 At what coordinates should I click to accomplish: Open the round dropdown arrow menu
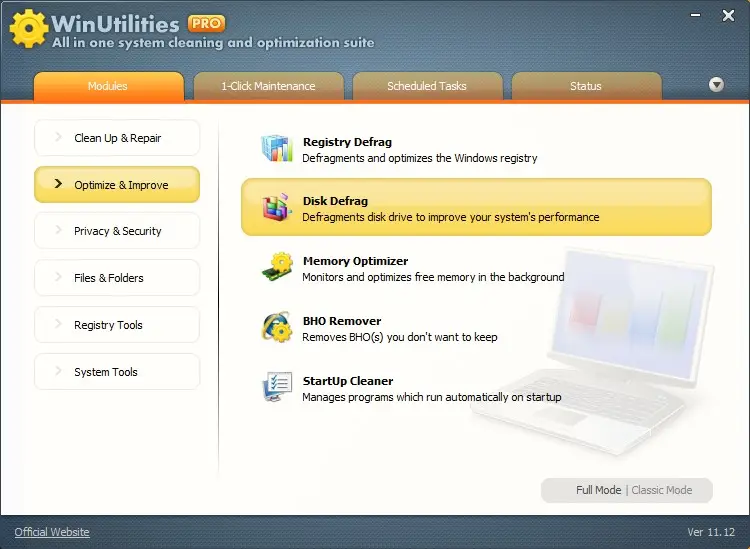click(716, 85)
